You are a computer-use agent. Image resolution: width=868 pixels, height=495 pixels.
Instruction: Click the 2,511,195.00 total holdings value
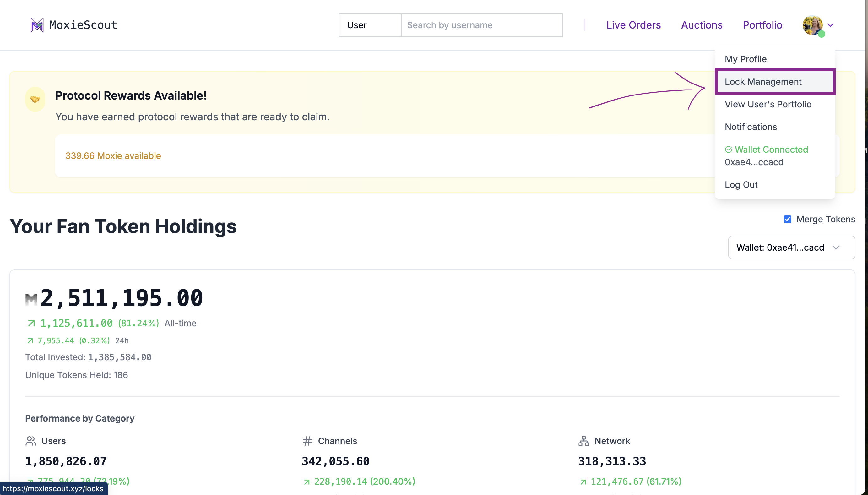tap(122, 298)
